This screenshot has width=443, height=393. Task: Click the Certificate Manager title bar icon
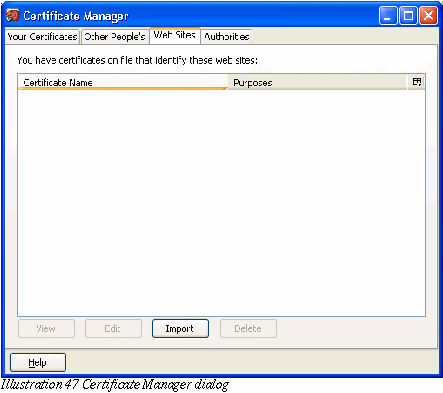pyautogui.click(x=13, y=16)
